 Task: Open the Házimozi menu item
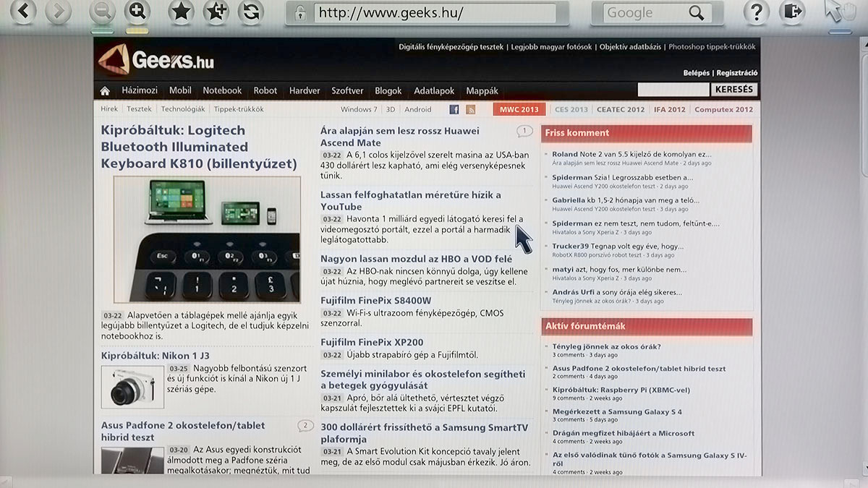[x=140, y=91]
